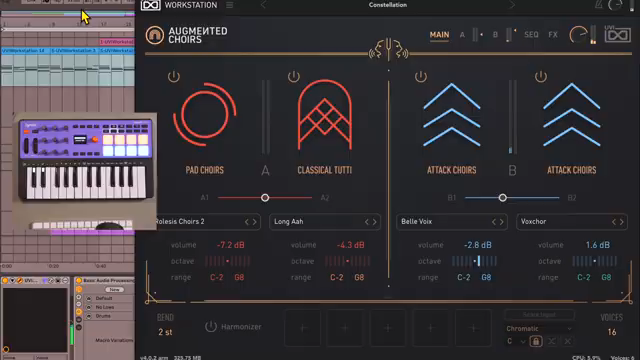This screenshot has width=640, height=360.
Task: Click the fifth harmonizer plus slot
Action: pos(473,328)
